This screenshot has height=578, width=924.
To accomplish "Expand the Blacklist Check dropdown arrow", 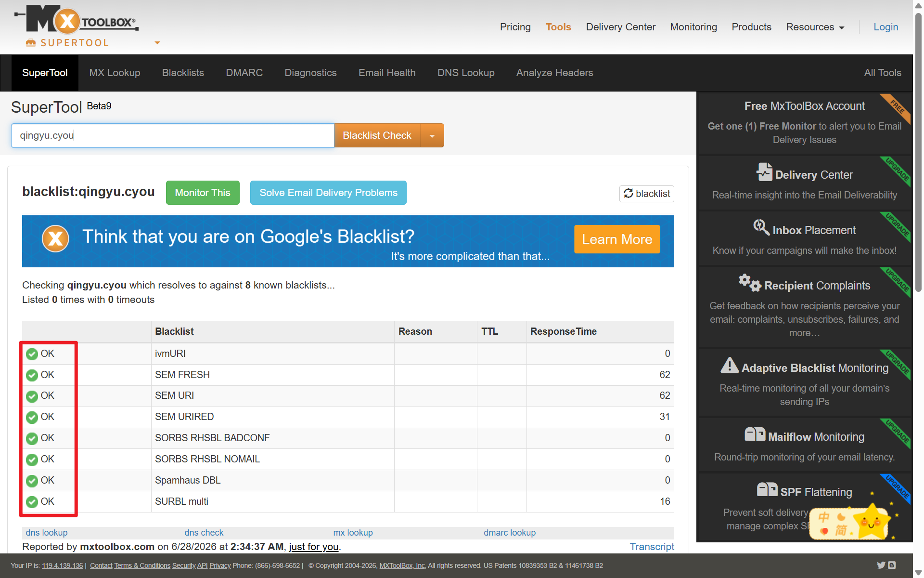I will (x=432, y=135).
